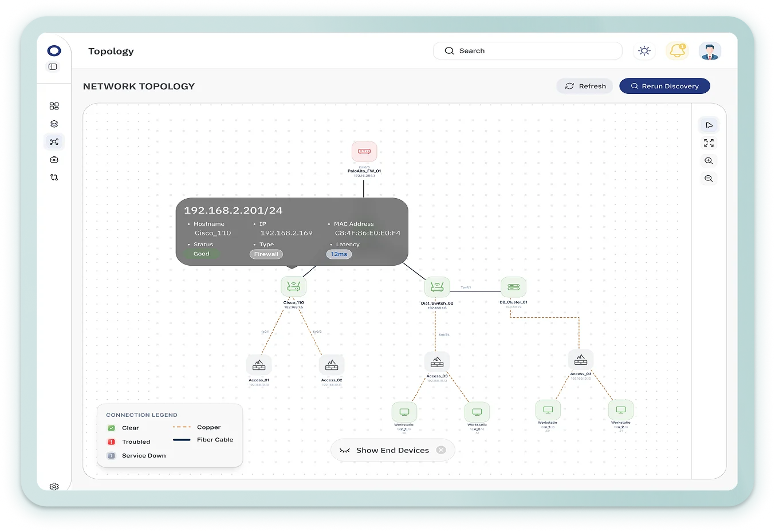Viewport: 775px width, 532px height.
Task: Select the Dist_Switch_02 node
Action: point(437,287)
